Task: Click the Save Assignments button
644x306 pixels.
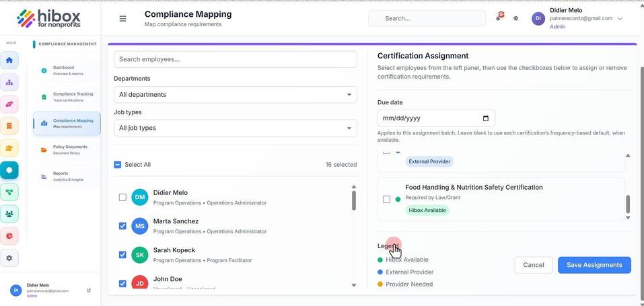Action: pos(594,265)
